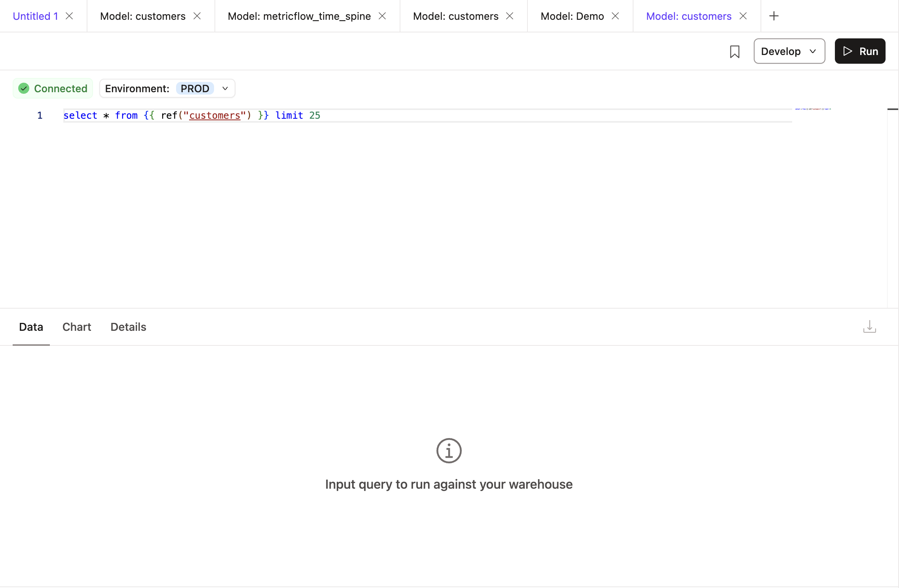Open a new tab with the plus icon
899x588 pixels.
(x=774, y=16)
